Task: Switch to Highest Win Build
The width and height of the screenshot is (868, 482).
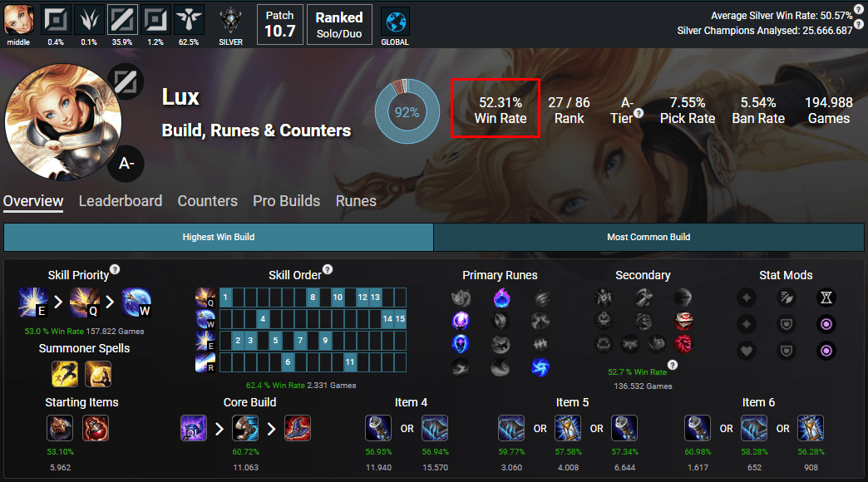Action: (x=219, y=237)
